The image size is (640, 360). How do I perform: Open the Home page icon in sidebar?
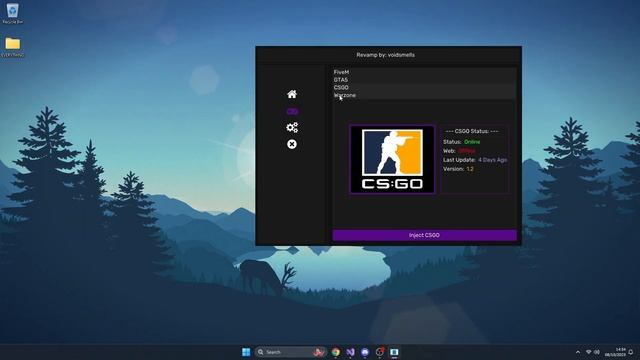click(x=292, y=94)
